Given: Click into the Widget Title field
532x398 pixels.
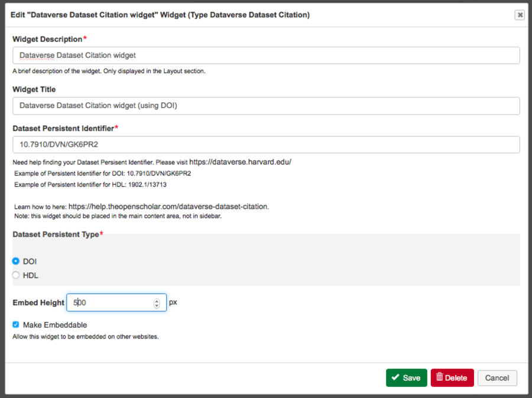Looking at the screenshot, I should pyautogui.click(x=266, y=106).
